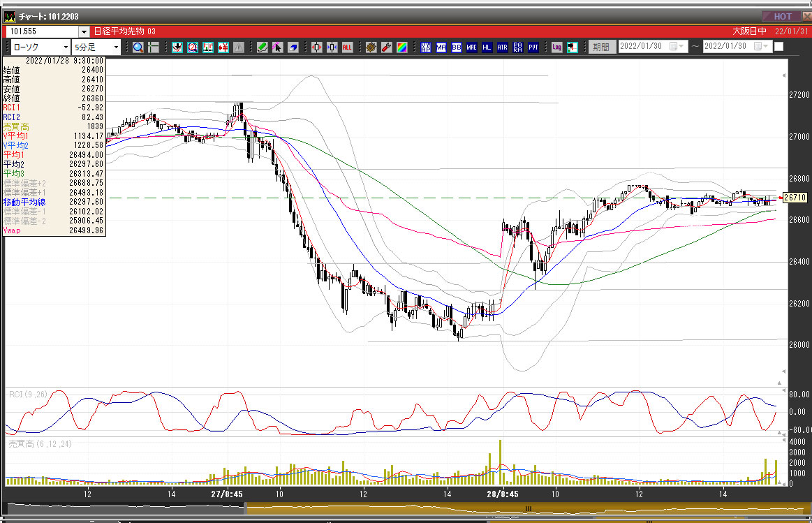Viewport: 812px width, 523px height.
Task: Toggle the PVT indicator button
Action: point(533,47)
